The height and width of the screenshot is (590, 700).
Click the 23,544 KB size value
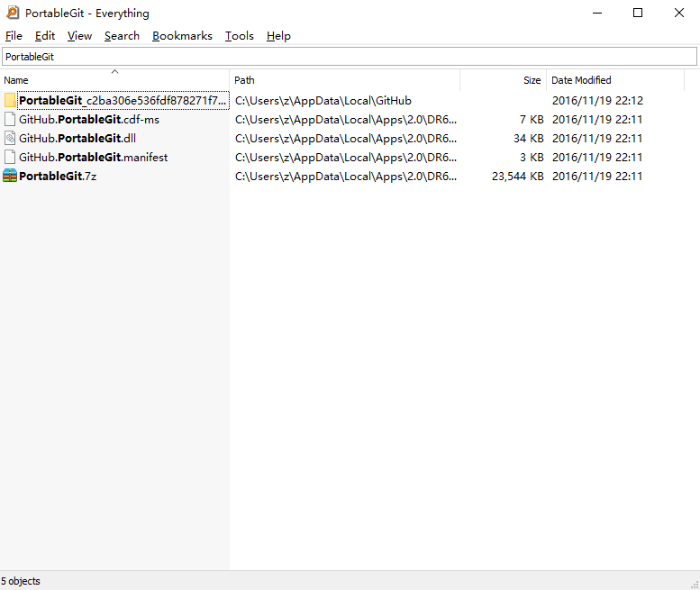point(518,177)
